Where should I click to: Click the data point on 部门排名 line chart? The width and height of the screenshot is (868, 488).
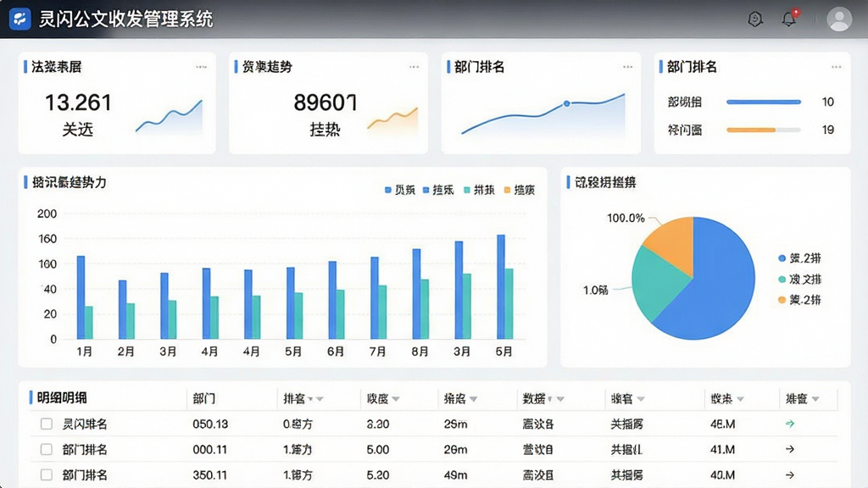[566, 103]
